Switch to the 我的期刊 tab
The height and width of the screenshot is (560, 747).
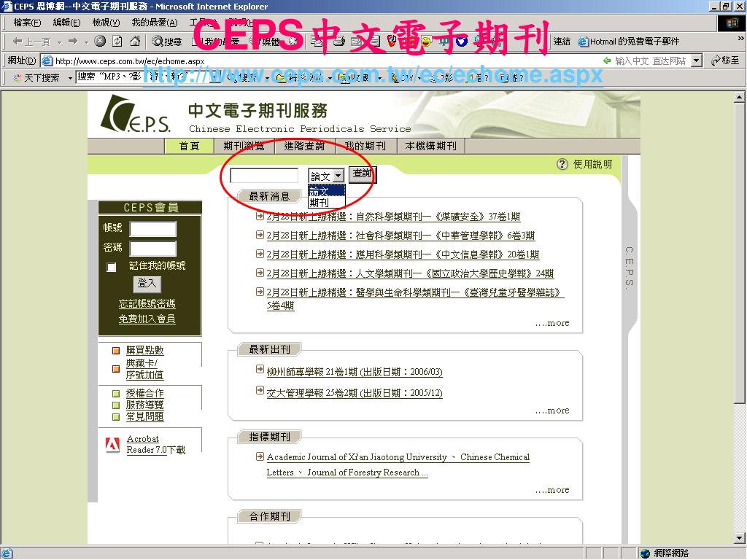point(365,146)
